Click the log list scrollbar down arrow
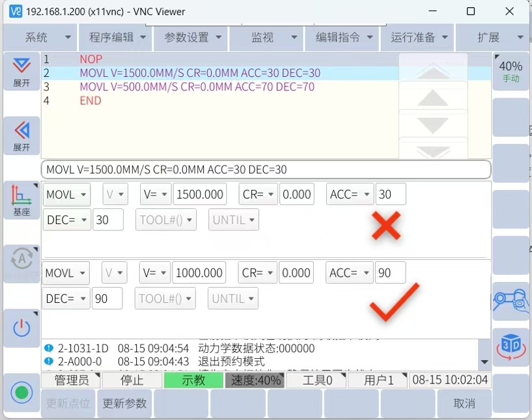The width and height of the screenshot is (532, 420). (484, 362)
